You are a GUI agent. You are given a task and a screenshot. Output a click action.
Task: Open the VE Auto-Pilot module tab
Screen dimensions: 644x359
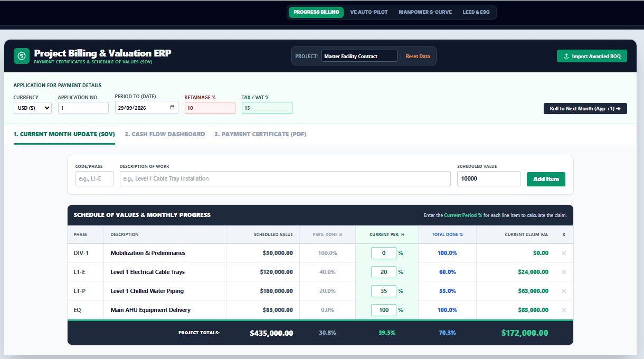[369, 12]
